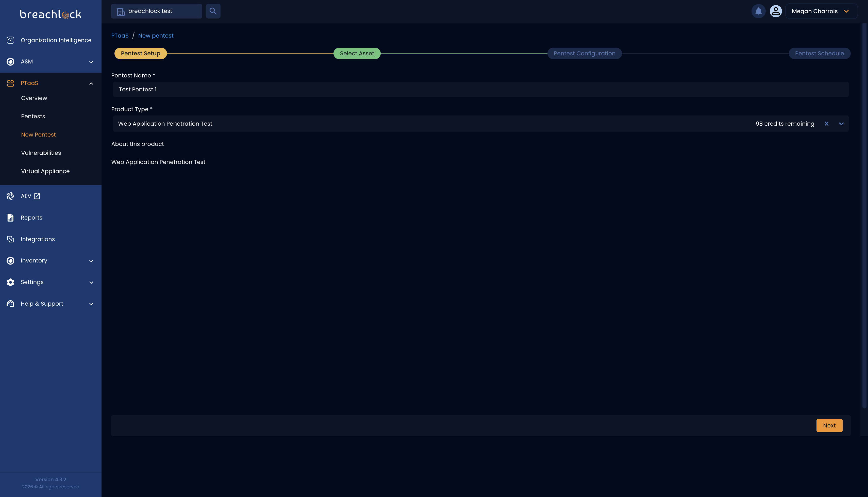Click the search magnifier button
The width and height of the screenshot is (868, 497).
[213, 11]
